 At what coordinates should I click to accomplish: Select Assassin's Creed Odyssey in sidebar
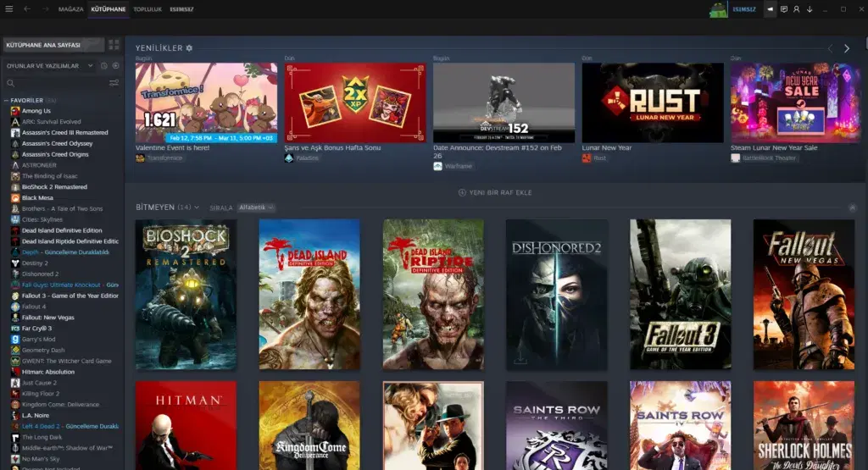[x=57, y=143]
